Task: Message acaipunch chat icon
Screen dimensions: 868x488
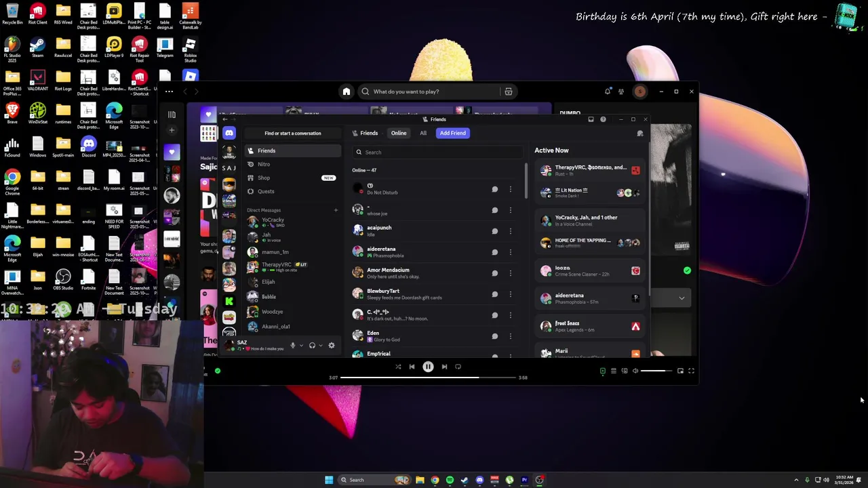Action: 495,231
